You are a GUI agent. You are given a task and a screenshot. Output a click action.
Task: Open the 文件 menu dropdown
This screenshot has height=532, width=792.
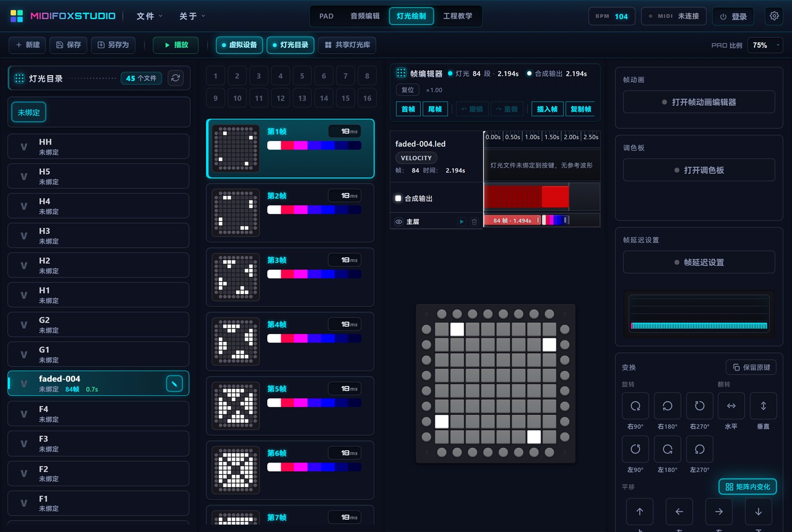click(x=149, y=16)
